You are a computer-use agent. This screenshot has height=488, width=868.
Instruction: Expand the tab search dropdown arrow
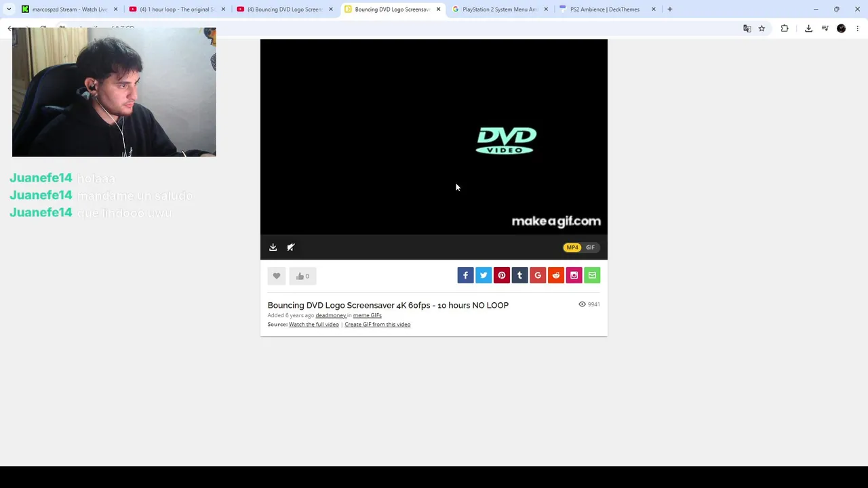pyautogui.click(x=9, y=9)
